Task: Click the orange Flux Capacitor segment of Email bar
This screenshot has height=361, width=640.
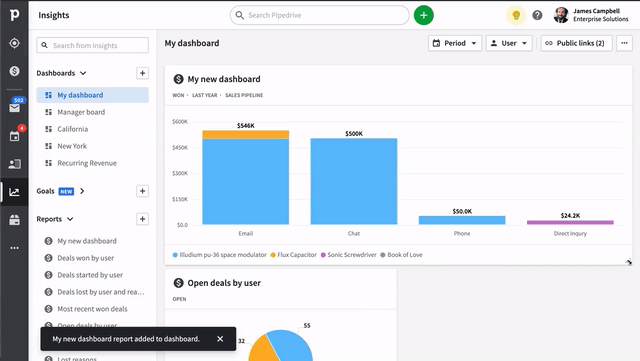Action: (x=246, y=134)
